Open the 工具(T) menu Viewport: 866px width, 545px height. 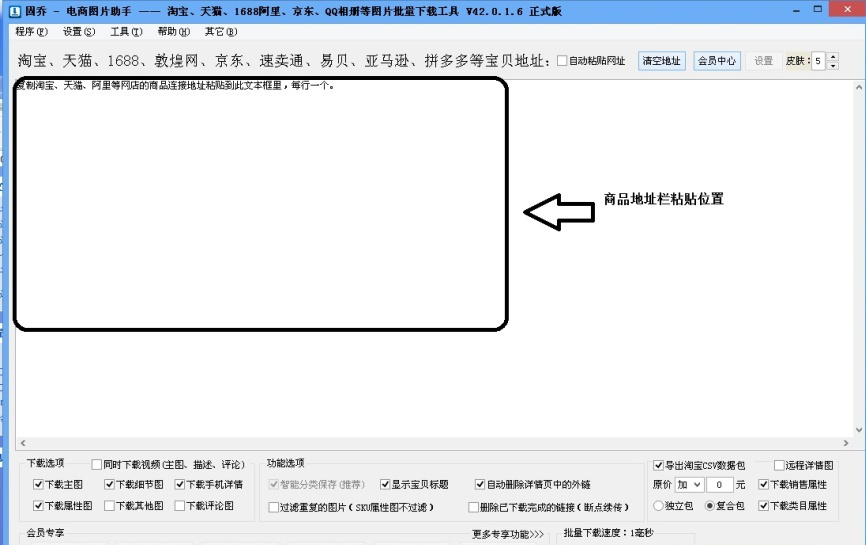click(x=126, y=31)
